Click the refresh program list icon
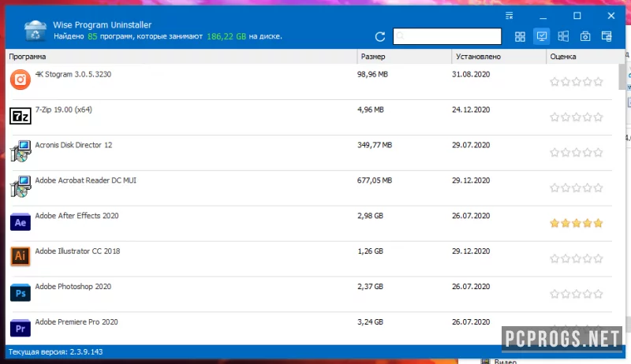This screenshot has height=364, width=631. click(x=380, y=36)
